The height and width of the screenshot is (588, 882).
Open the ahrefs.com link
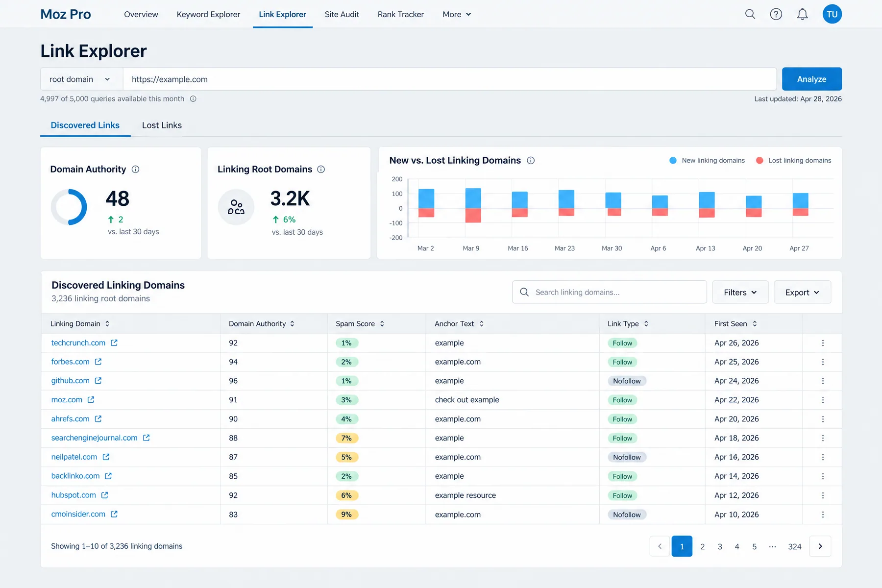tap(70, 419)
